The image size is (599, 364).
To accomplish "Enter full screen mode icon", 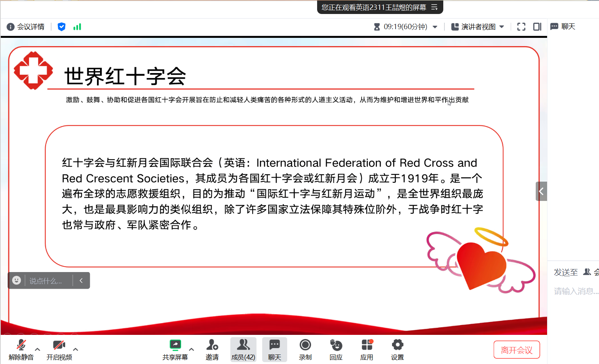I will pyautogui.click(x=521, y=27).
